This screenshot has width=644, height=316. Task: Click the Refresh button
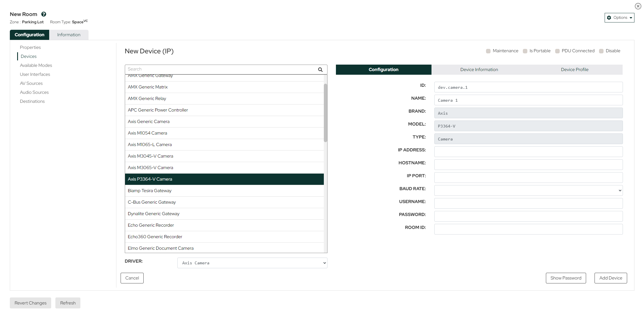[68, 303]
